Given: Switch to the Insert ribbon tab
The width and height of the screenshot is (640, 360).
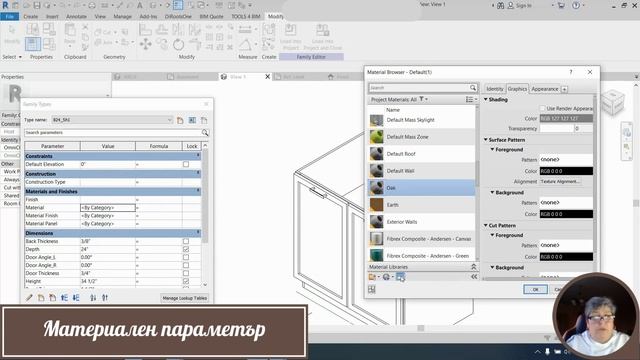Looking at the screenshot, I should pyautogui.click(x=52, y=16).
